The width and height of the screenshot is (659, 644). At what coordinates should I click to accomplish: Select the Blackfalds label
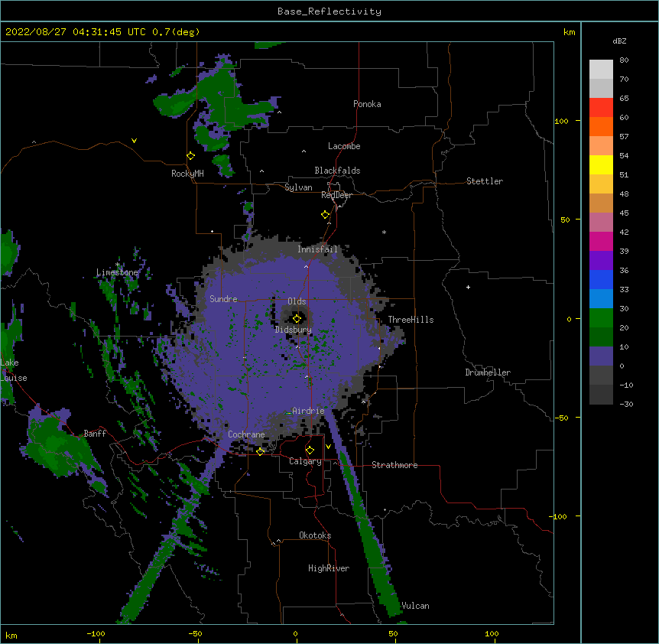(x=337, y=171)
